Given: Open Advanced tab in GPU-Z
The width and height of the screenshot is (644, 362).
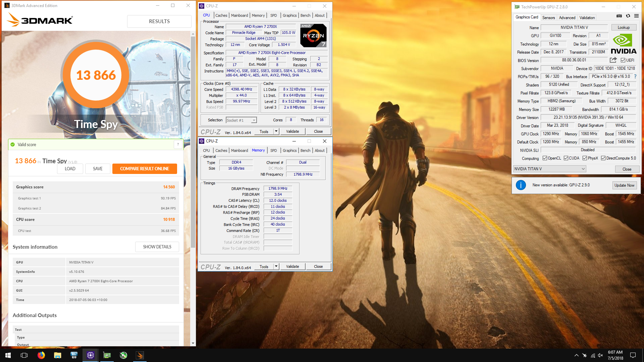Looking at the screenshot, I should pos(567,18).
